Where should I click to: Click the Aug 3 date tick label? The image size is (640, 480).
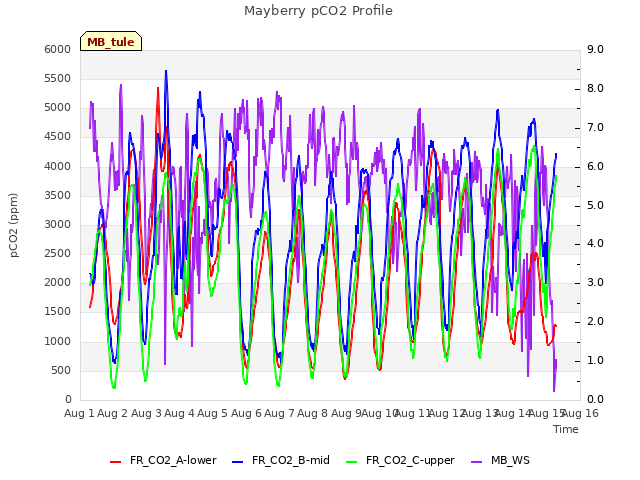(146, 413)
